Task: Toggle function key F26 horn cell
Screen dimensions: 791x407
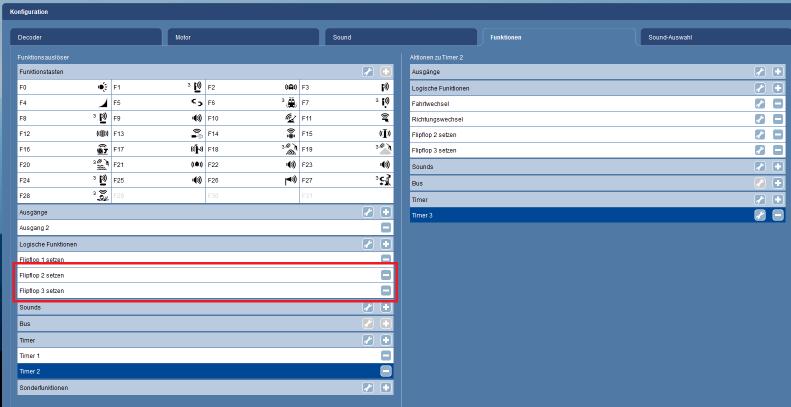Action: [251, 181]
